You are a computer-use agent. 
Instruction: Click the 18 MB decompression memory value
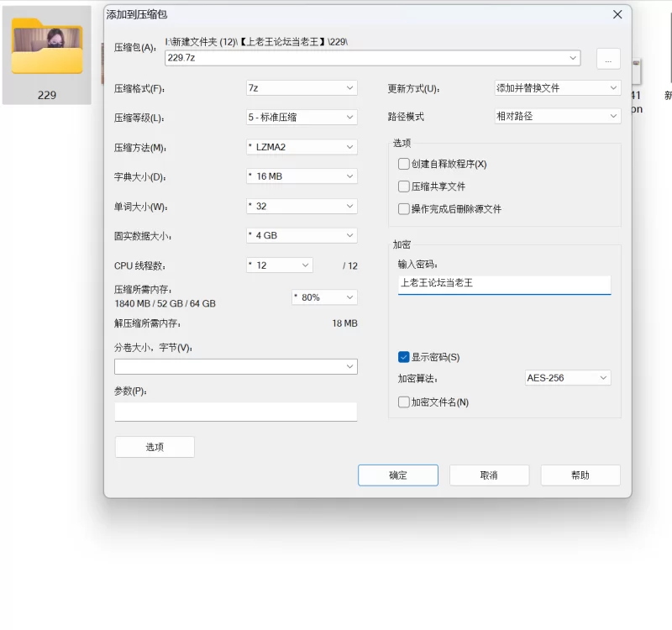344,323
